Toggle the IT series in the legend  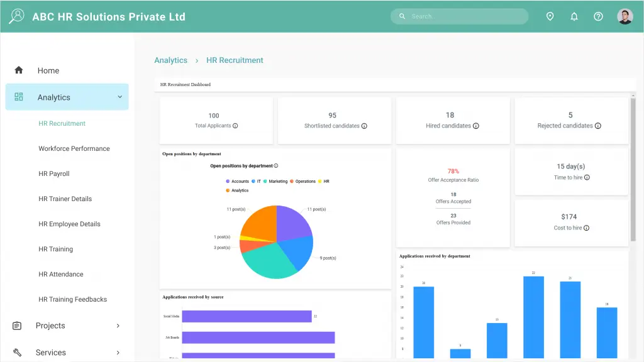(x=257, y=181)
